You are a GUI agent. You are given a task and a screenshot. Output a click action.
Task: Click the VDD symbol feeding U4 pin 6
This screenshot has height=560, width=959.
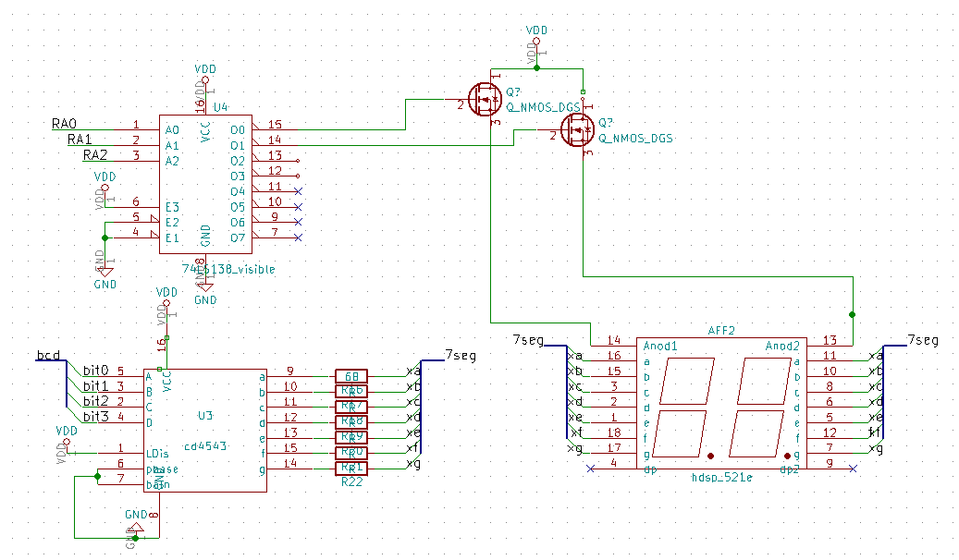tap(105, 187)
